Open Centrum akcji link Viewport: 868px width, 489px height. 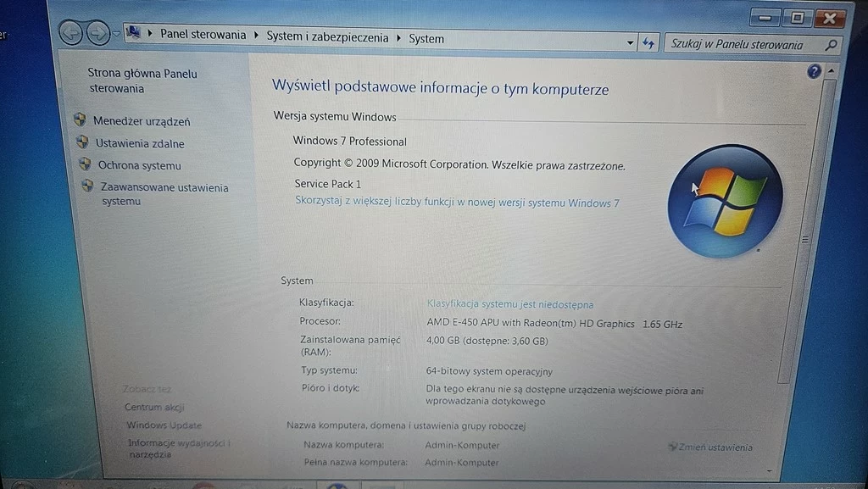click(154, 407)
